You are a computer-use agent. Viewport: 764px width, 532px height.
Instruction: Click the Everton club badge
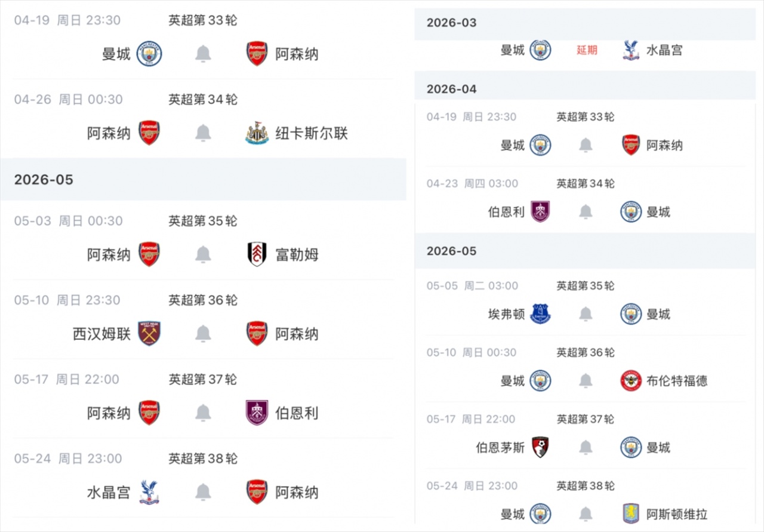tap(540, 314)
